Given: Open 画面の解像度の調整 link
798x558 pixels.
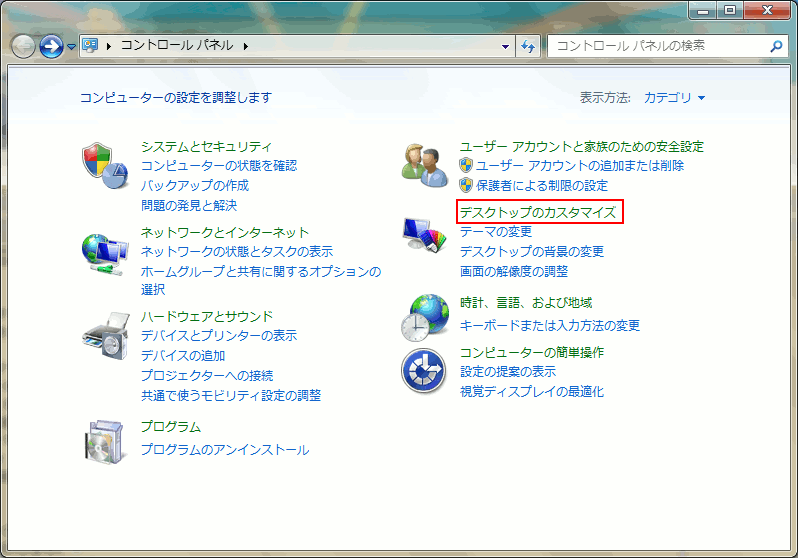Looking at the screenshot, I should [513, 271].
